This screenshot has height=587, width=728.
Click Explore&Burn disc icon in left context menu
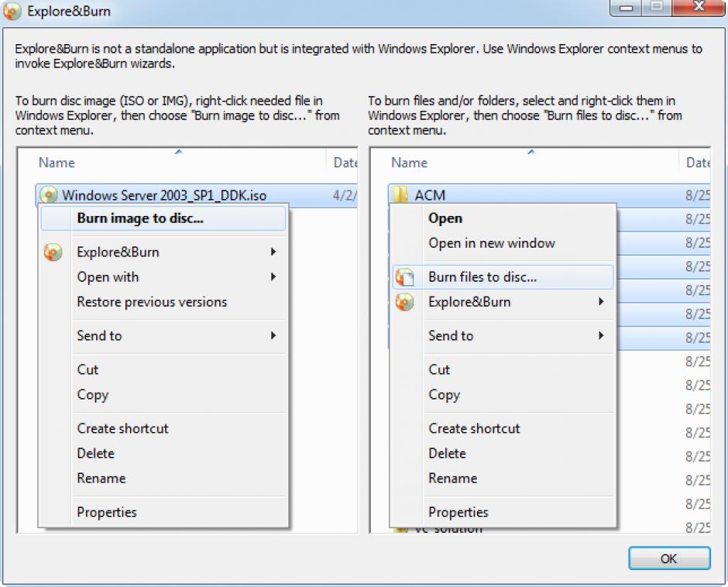pyautogui.click(x=53, y=252)
